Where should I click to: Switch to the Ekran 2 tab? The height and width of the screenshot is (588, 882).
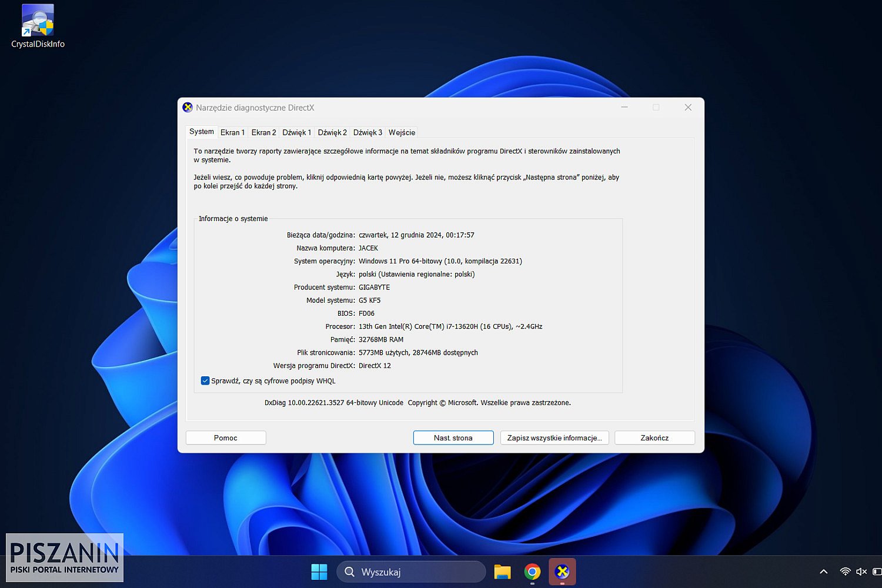click(x=263, y=132)
